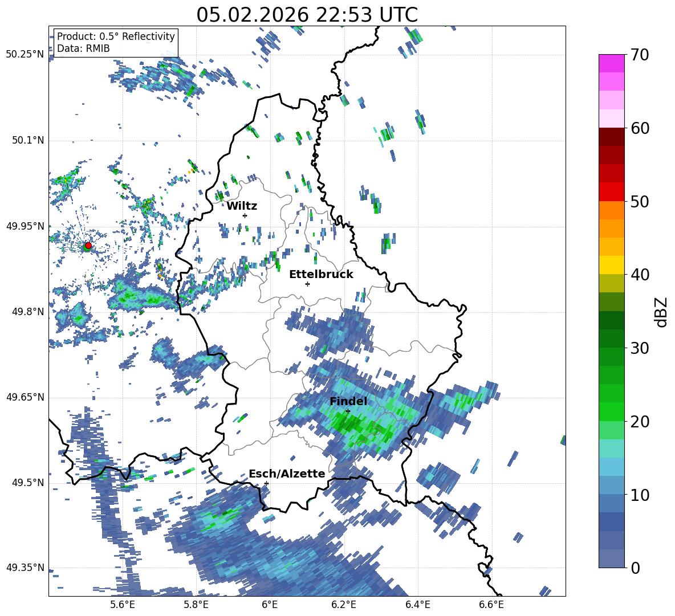Screen dimensions: 675x616
Task: Click the Ettelbruck location cross marker
Action: [307, 284]
